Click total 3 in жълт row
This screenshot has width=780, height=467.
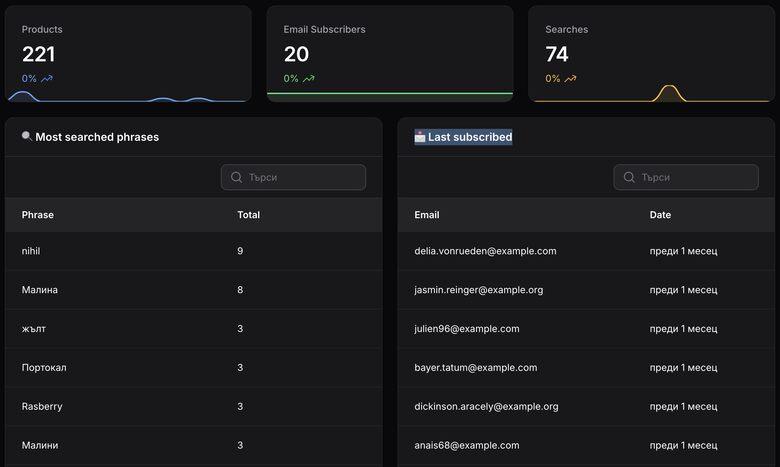pyautogui.click(x=240, y=329)
